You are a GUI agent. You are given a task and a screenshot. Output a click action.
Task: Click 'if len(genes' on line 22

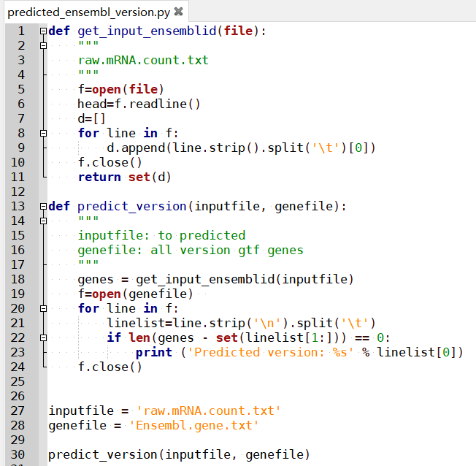[150, 337]
